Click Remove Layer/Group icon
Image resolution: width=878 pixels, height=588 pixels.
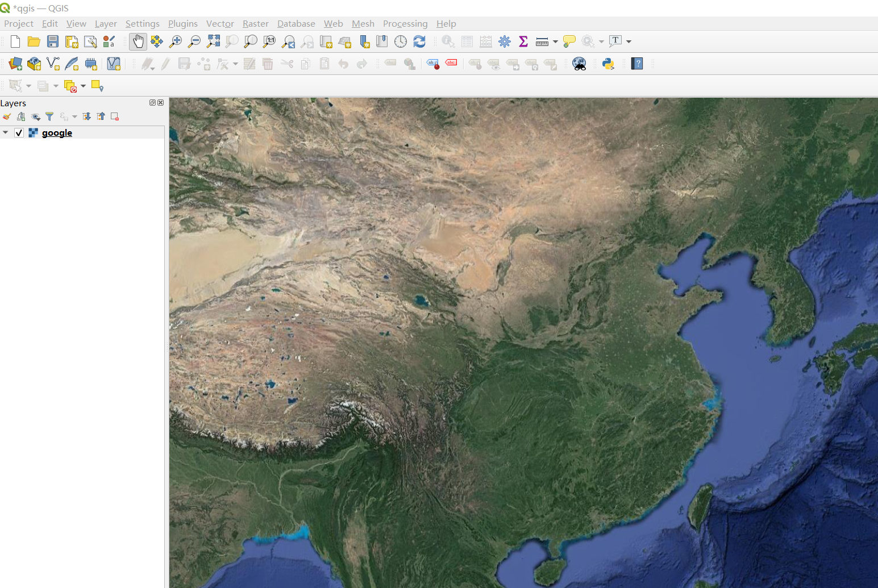click(115, 116)
